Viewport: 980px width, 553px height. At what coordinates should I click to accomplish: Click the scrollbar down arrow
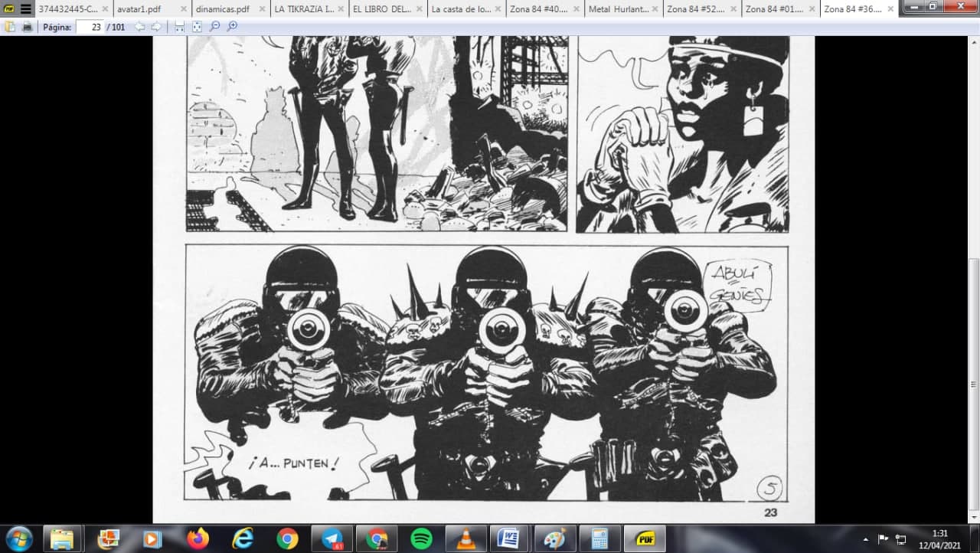(x=974, y=518)
